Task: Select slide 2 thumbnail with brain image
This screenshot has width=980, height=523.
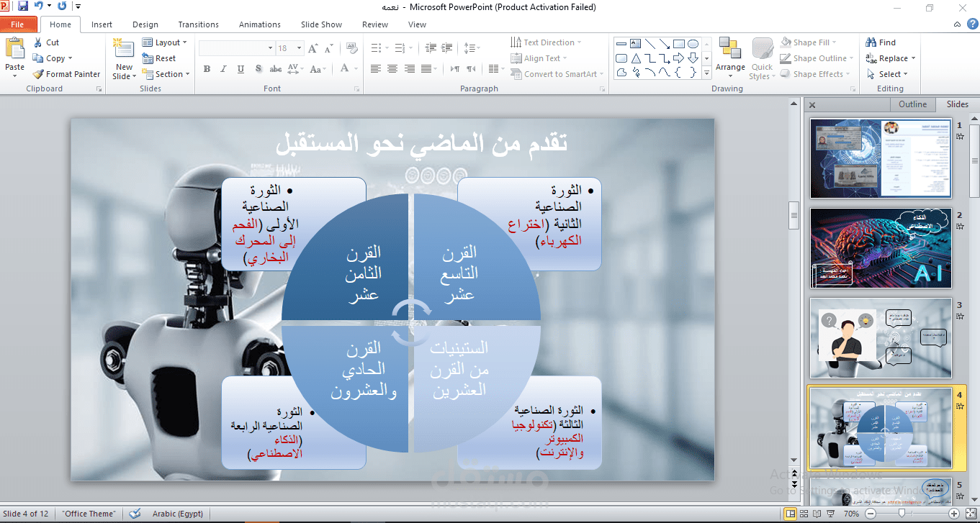Action: pyautogui.click(x=881, y=248)
